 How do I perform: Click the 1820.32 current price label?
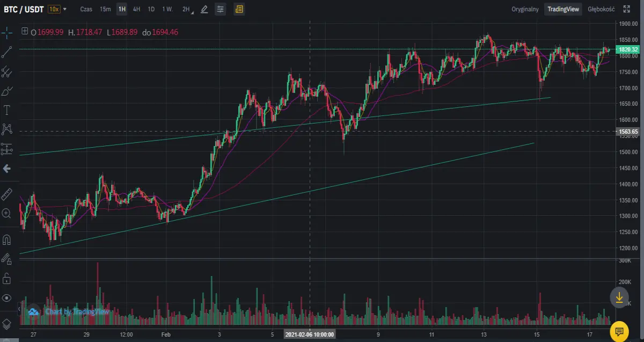click(x=628, y=49)
